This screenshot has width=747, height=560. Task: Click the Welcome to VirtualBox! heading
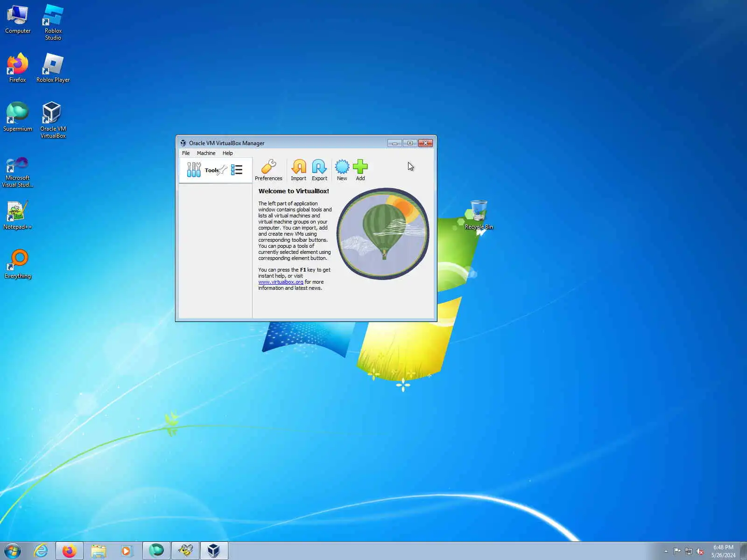[294, 191]
